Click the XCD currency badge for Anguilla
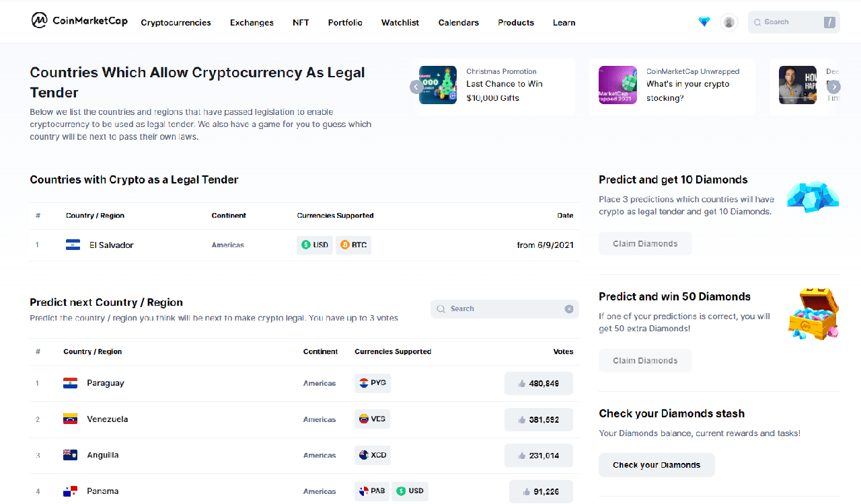Image resolution: width=861 pixels, height=504 pixels. 373,455
